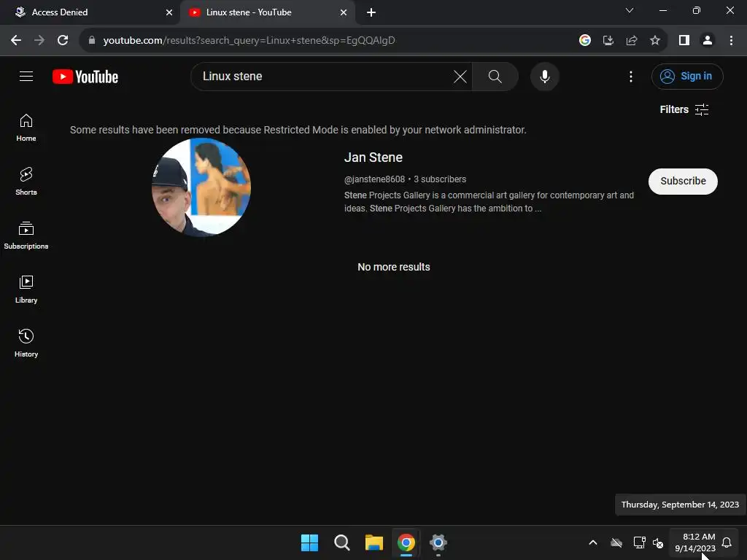This screenshot has height=560, width=747.
Task: Open the notifications bell
Action: [727, 542]
